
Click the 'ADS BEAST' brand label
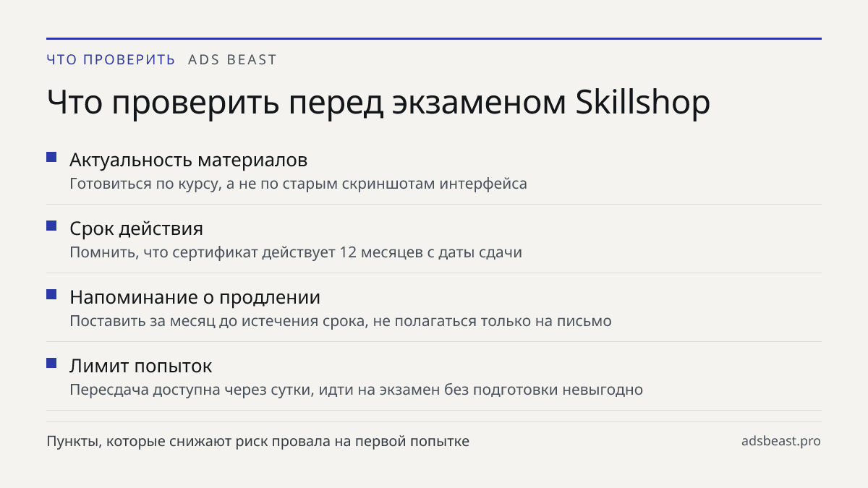[232, 60]
